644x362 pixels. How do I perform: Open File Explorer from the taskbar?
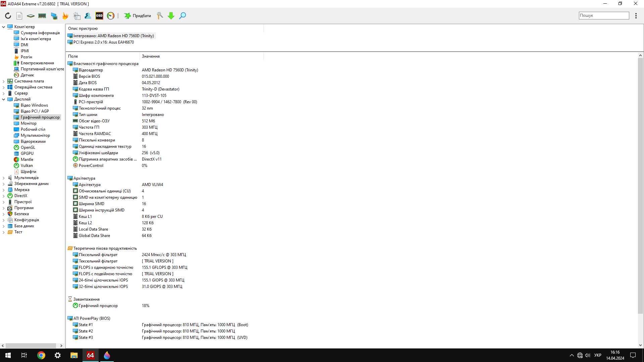pyautogui.click(x=74, y=355)
